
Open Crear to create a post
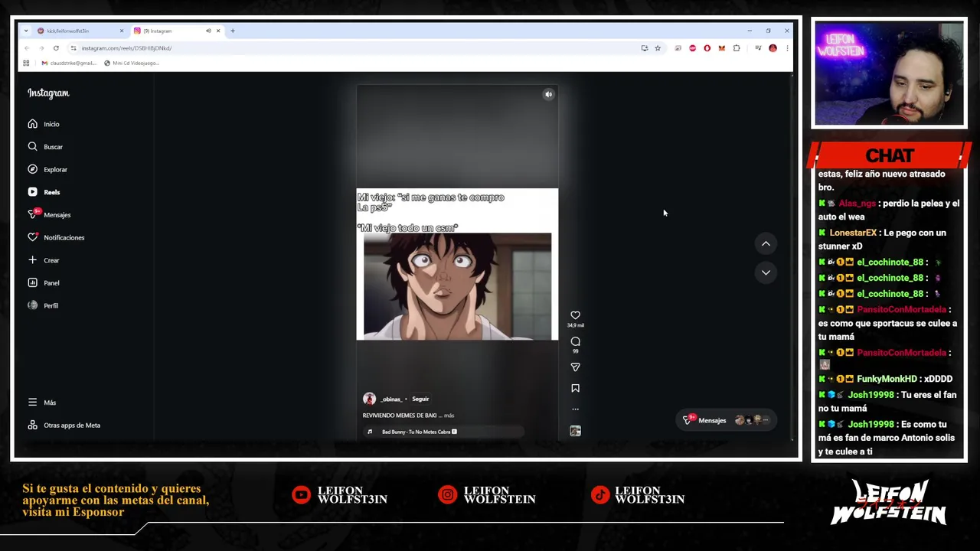click(x=44, y=260)
